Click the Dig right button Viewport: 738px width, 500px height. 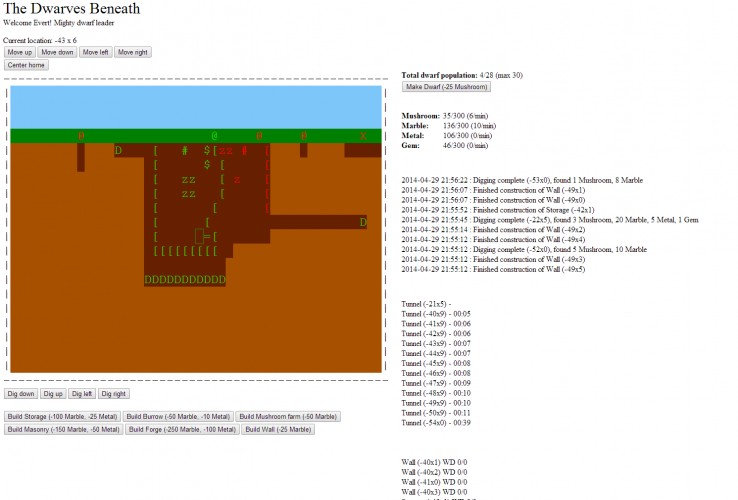coord(114,394)
